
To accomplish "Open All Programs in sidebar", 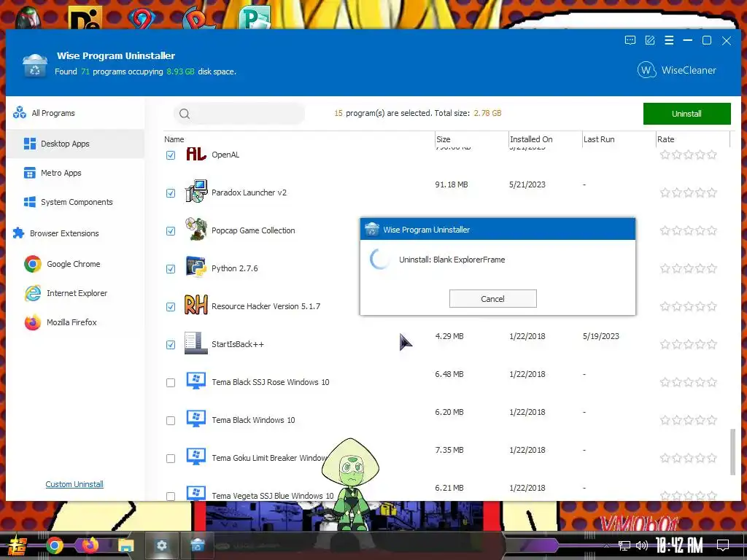I will click(75, 113).
